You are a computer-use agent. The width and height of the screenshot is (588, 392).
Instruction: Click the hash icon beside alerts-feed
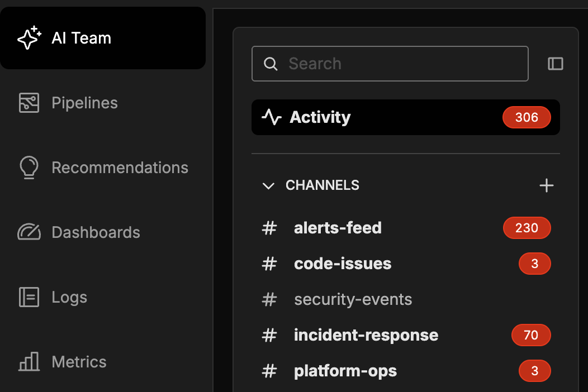[269, 228]
